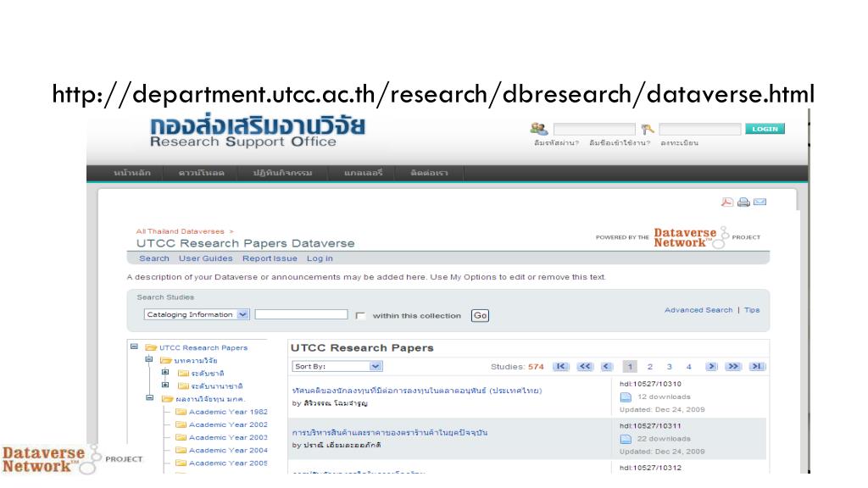Go to page 4 of results
The width and height of the screenshot is (868, 488).
coord(688,366)
